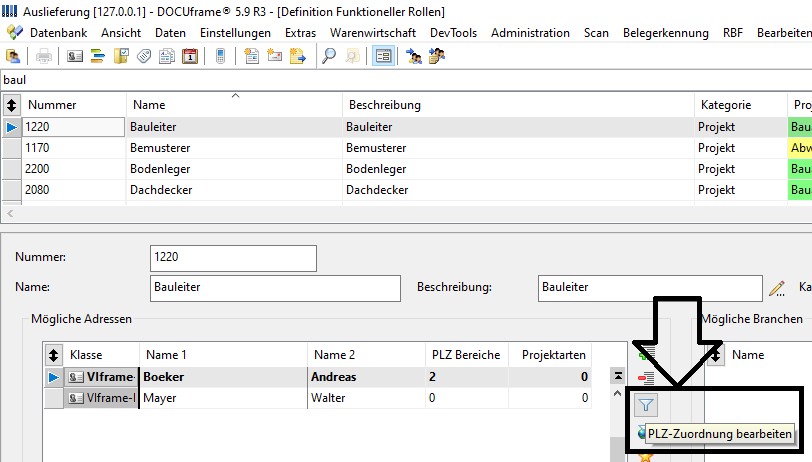
Task: Open the DevTools menu
Action: coord(453,33)
